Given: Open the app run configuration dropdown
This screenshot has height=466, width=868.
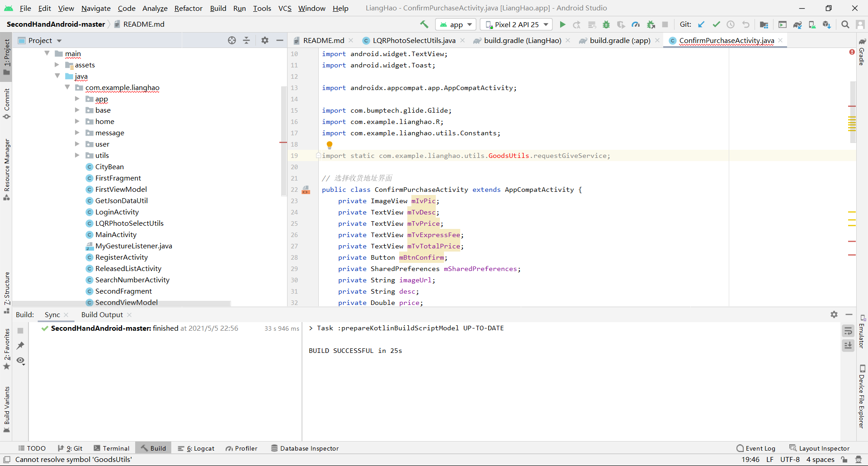Looking at the screenshot, I should (x=456, y=24).
